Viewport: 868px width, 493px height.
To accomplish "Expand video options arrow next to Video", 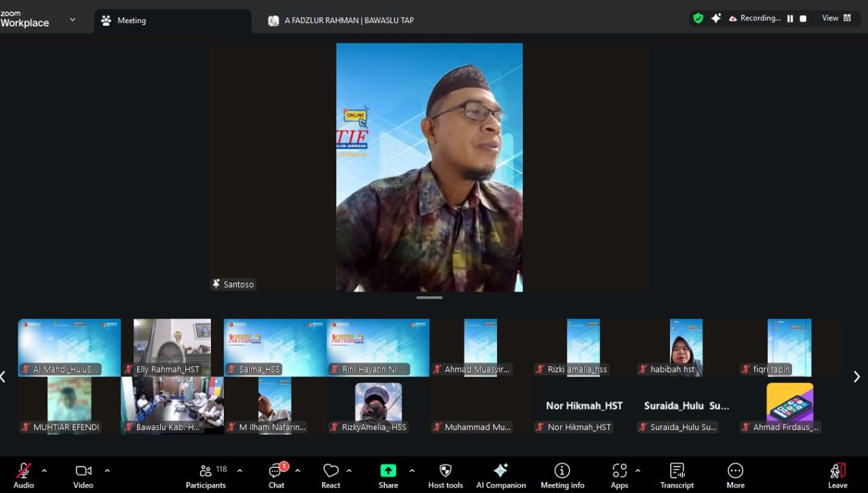I will click(x=107, y=470).
